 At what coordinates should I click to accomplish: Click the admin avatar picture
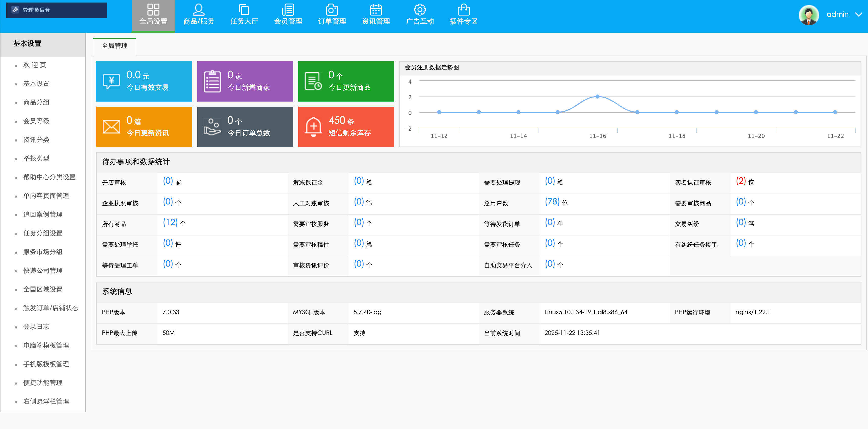(x=809, y=15)
